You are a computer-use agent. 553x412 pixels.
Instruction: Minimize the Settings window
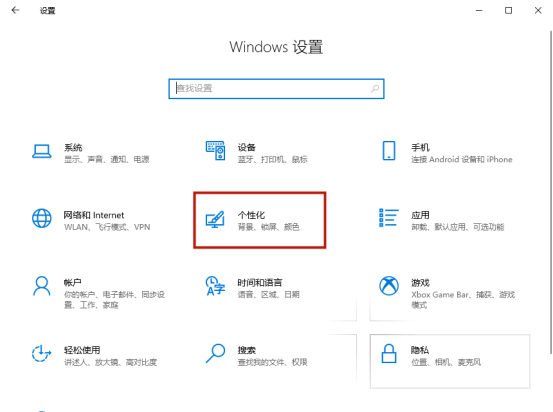(479, 11)
